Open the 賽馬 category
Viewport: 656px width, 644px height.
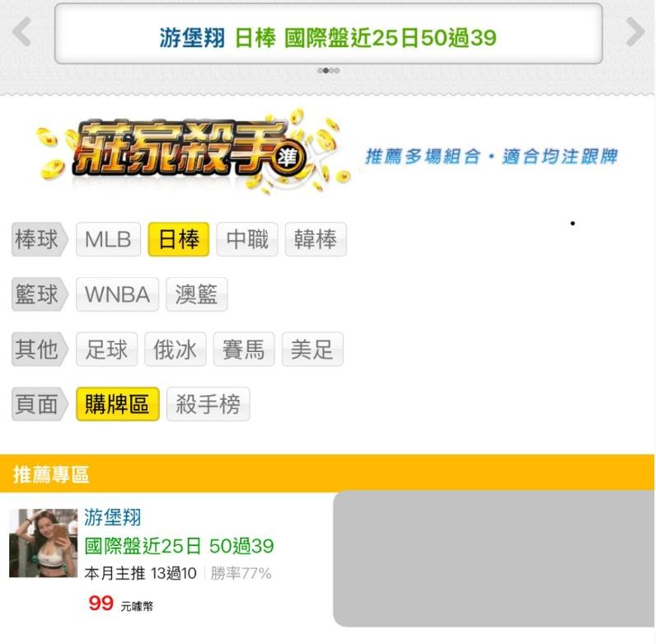[x=244, y=350]
